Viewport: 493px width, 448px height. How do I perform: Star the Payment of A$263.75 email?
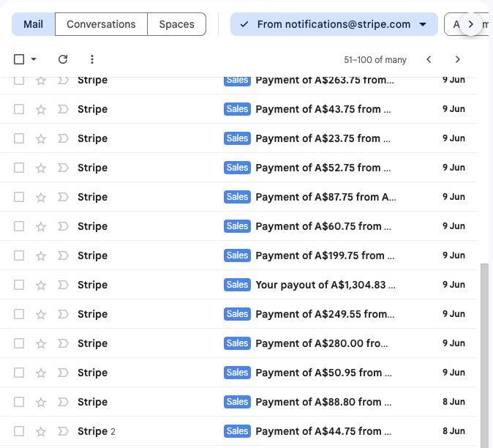tap(41, 81)
